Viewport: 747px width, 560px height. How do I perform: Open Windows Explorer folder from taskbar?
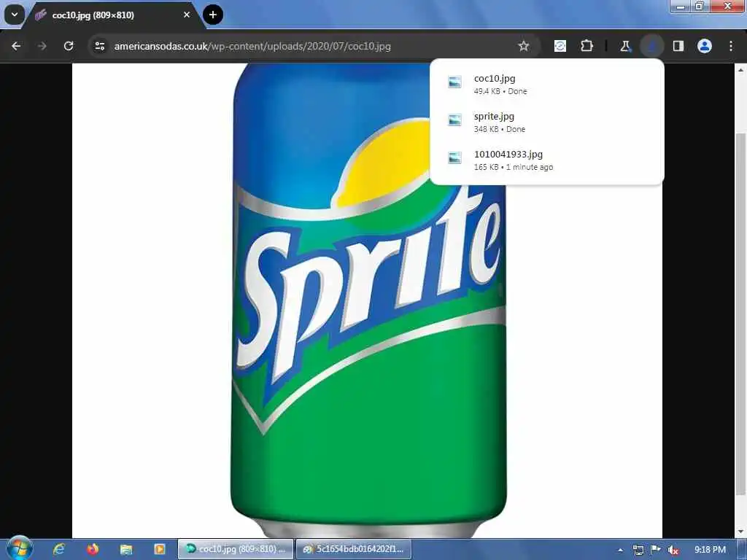tap(125, 549)
